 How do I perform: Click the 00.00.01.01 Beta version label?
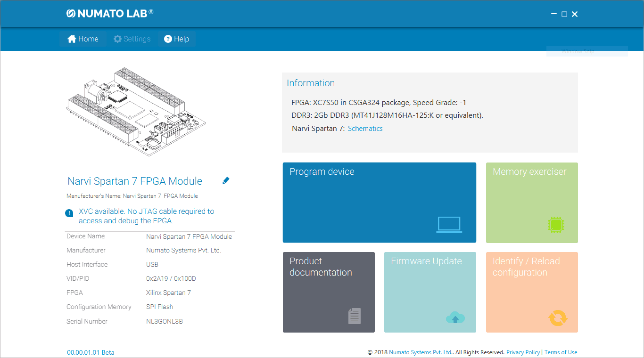(x=91, y=352)
